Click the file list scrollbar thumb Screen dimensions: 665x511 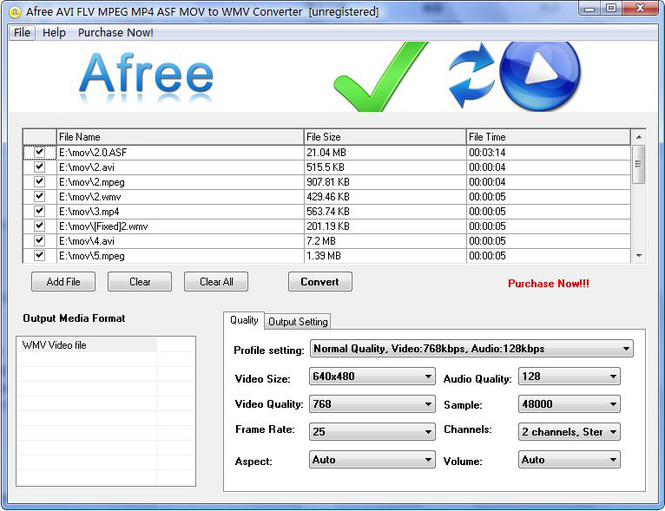(638, 165)
